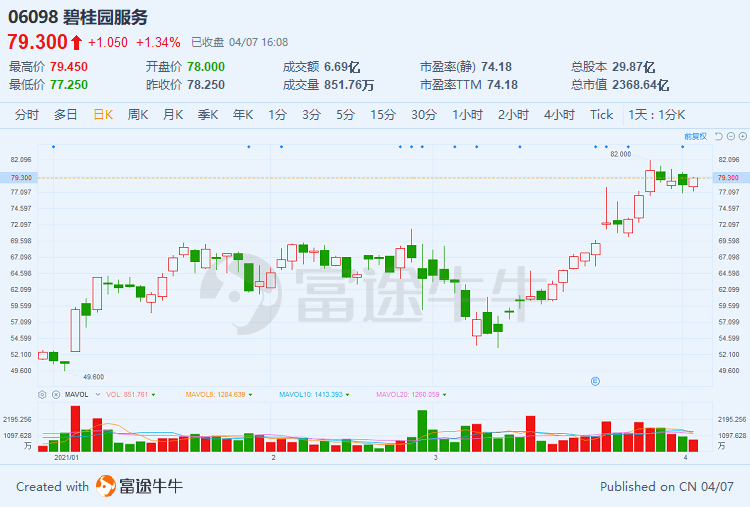Choose the 1小时 hourly interval
Screen dimensions: 750x507
467,115
